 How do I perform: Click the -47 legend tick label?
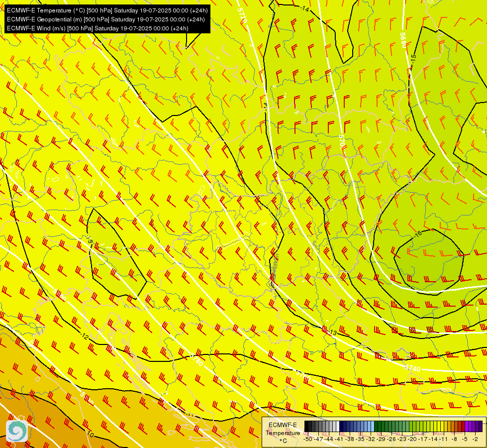(319, 439)
